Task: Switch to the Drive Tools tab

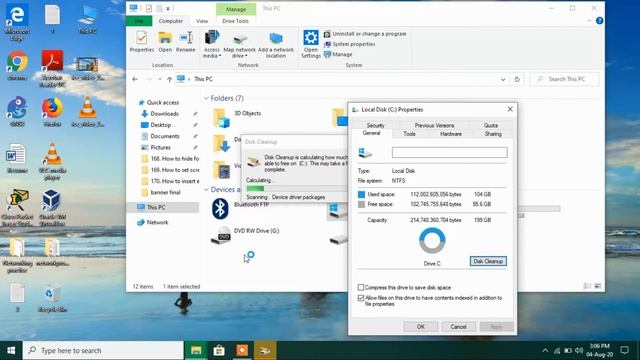Action: click(x=236, y=21)
